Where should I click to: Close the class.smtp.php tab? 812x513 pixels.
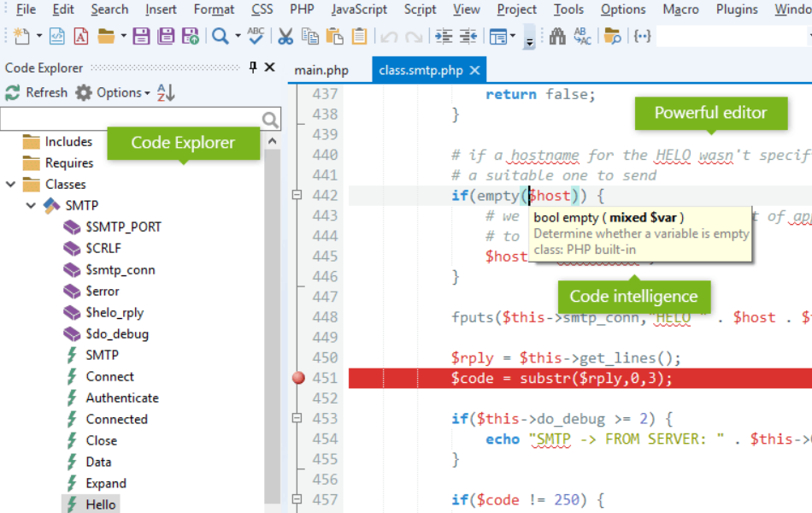click(x=475, y=70)
